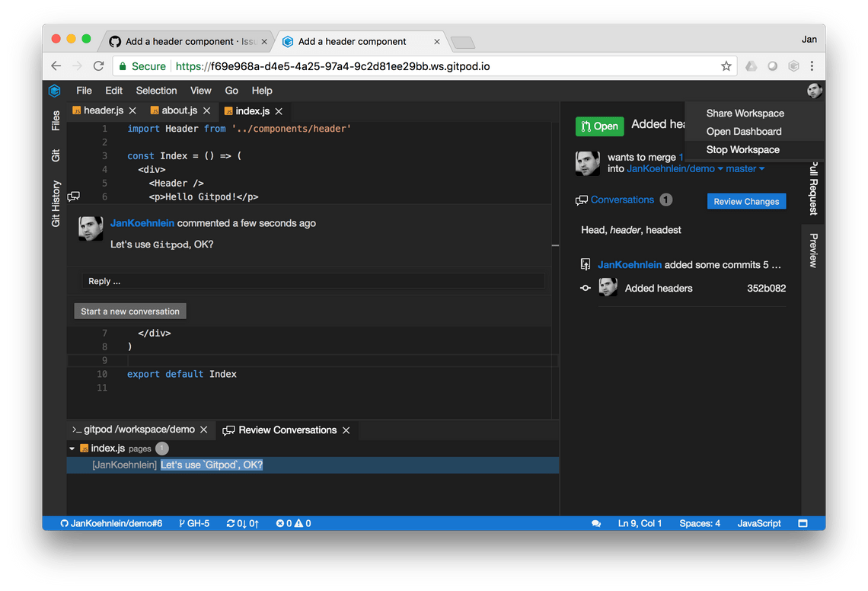Image resolution: width=868 pixels, height=591 pixels.
Task: Close the GitHub issue browser tab
Action: click(264, 42)
